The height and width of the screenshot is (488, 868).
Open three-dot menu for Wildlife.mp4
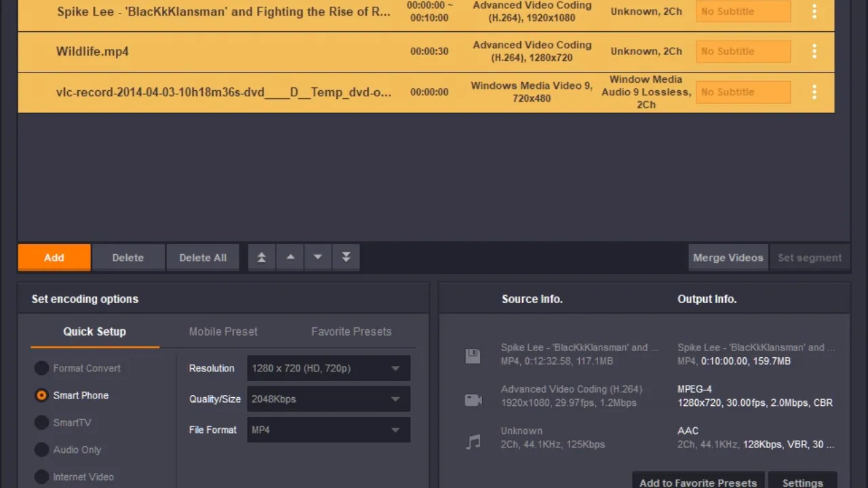tap(814, 51)
